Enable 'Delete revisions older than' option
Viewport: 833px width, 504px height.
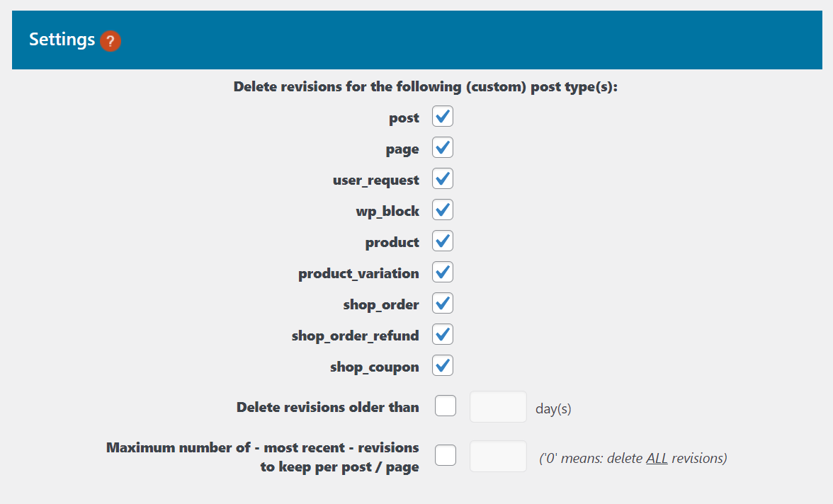click(445, 406)
